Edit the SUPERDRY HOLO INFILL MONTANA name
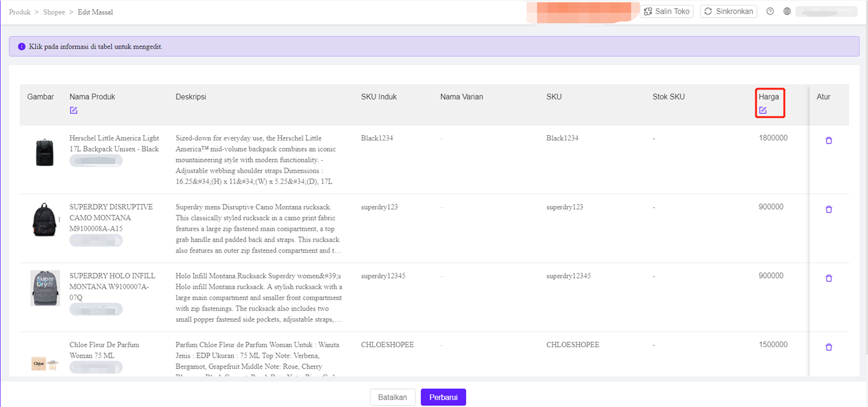868x407 pixels. tap(113, 286)
